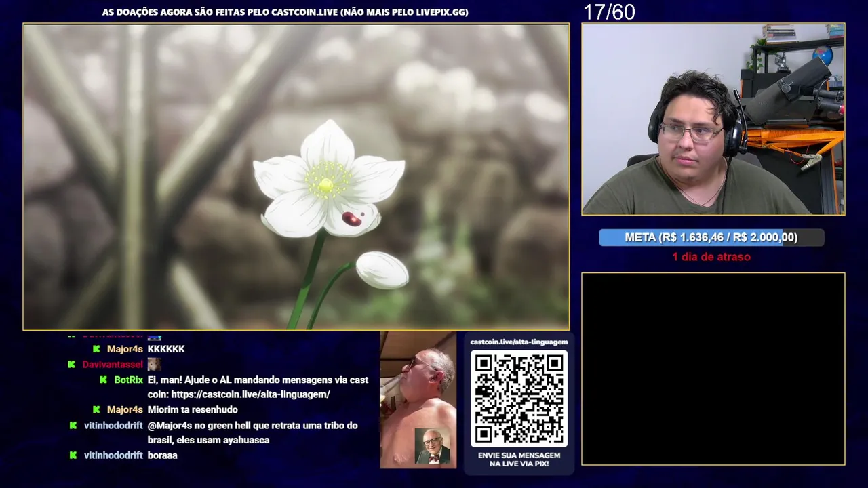Click castcoin.live/alta-linguagem label above the QR code

pos(519,342)
